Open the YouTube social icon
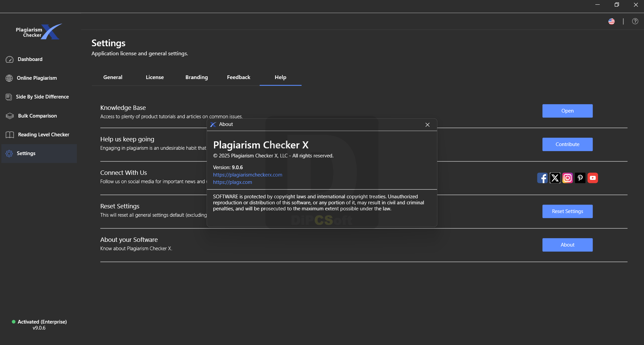The height and width of the screenshot is (345, 644). point(593,178)
